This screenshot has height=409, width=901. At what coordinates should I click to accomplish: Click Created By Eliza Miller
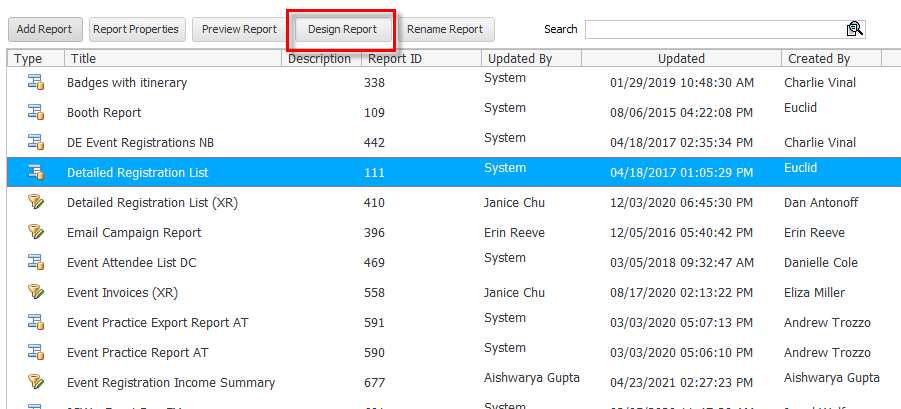(814, 292)
